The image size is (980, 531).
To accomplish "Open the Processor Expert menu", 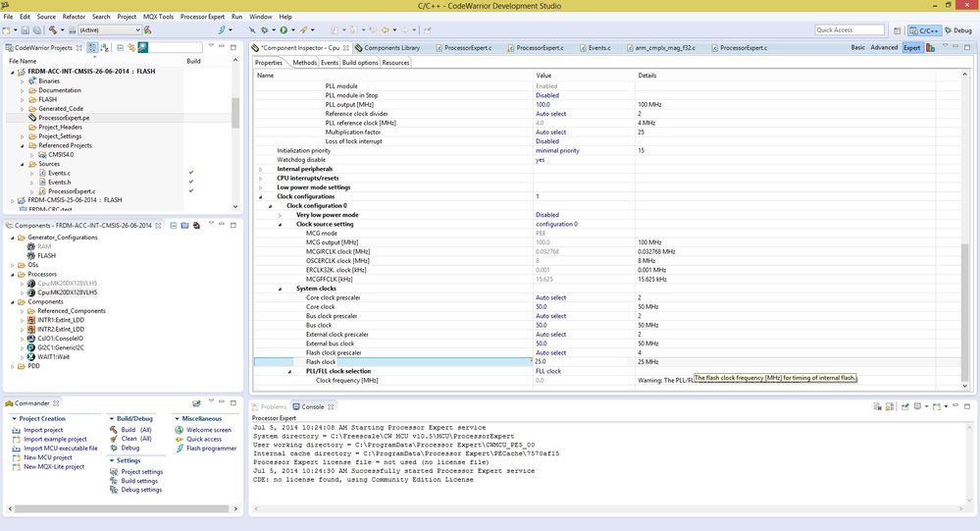I will coord(203,17).
